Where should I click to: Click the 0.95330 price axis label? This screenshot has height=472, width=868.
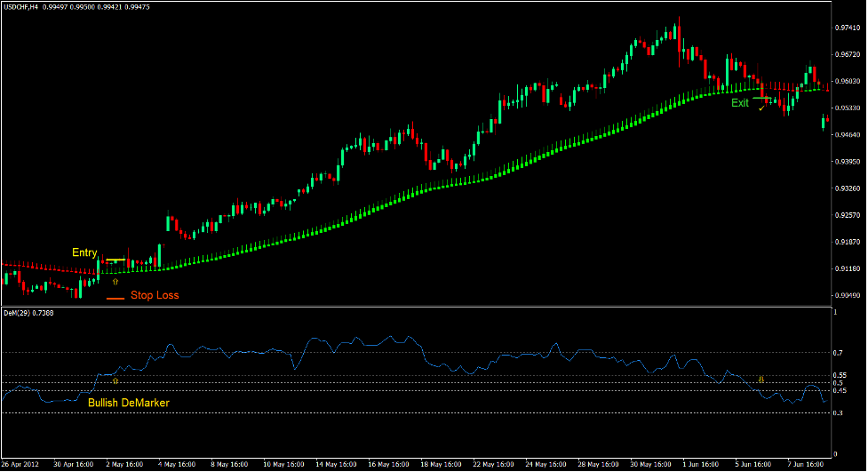click(x=847, y=108)
